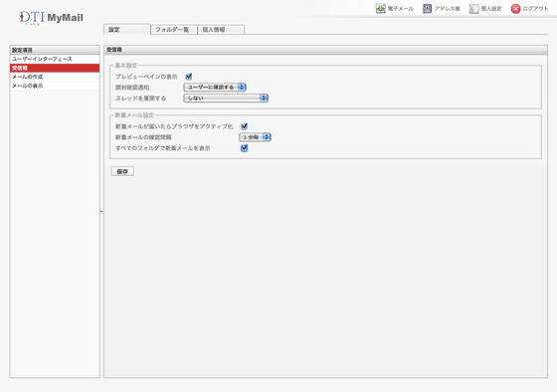Select the highlighted 受信箱 settings item
This screenshot has height=392, width=557.
point(55,68)
